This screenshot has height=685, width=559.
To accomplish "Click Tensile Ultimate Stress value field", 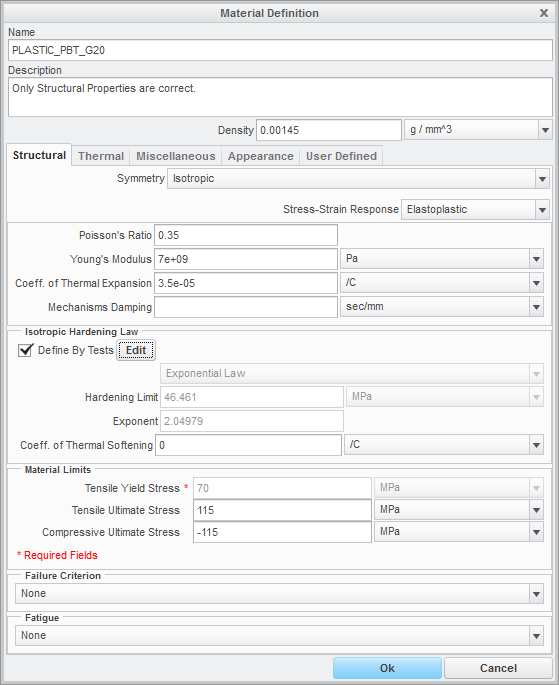I will point(283,510).
